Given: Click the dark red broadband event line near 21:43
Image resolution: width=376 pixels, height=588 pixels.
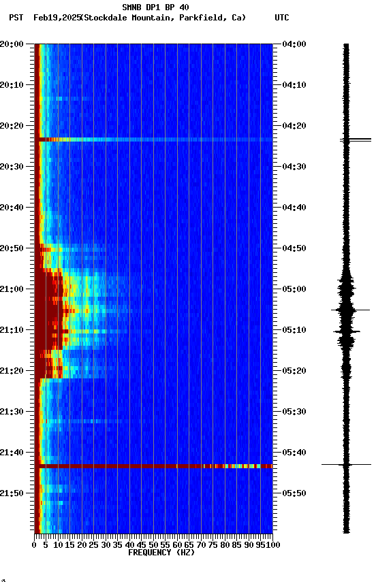Looking at the screenshot, I should coord(153,466).
